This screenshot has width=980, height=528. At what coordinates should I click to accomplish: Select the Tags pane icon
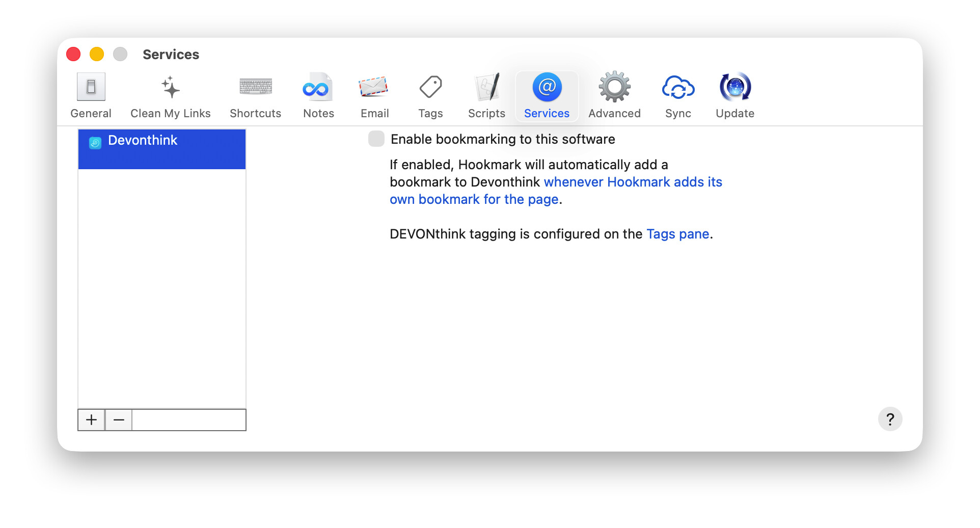pos(430,96)
